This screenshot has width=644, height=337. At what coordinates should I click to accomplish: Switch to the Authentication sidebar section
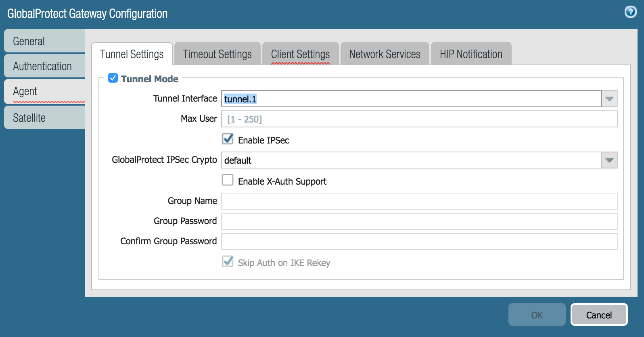click(44, 66)
